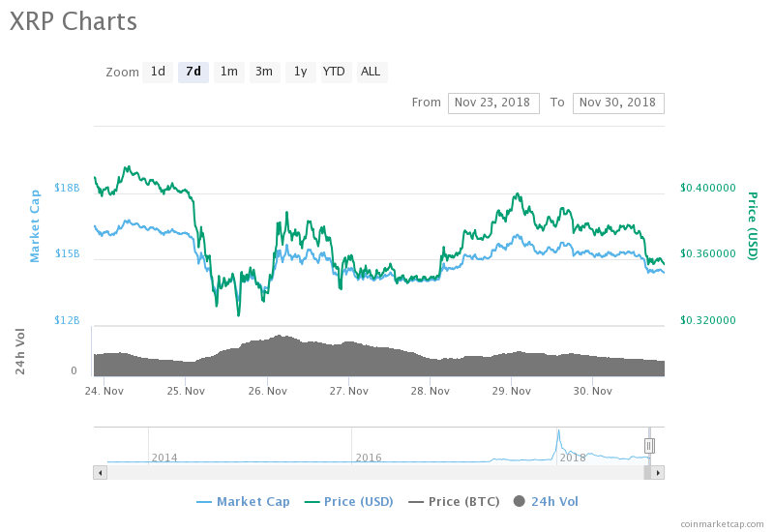The height and width of the screenshot is (532, 774).
Task: Choose the YTD zoom option
Action: 336,72
